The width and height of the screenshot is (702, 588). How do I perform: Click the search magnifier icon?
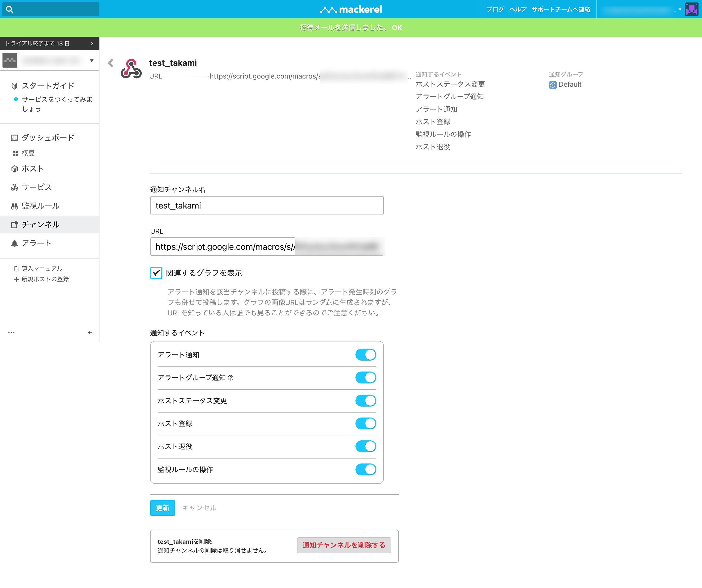pyautogui.click(x=10, y=9)
